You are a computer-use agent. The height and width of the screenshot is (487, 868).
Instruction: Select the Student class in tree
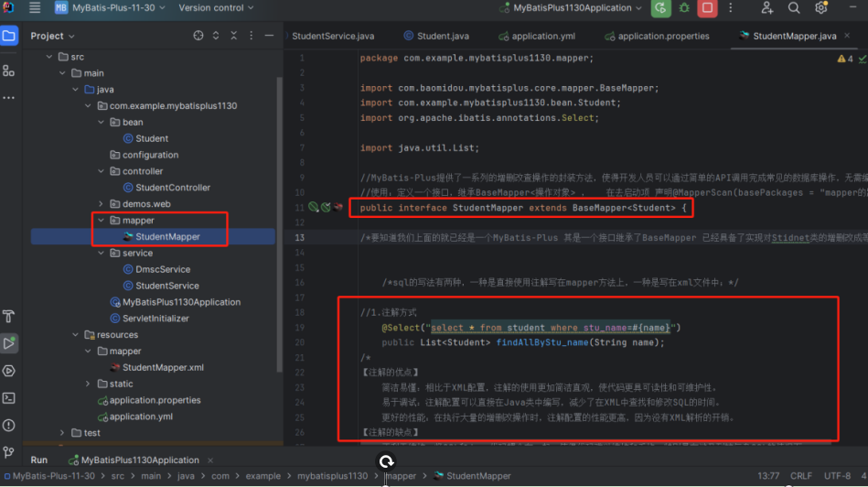(145, 138)
